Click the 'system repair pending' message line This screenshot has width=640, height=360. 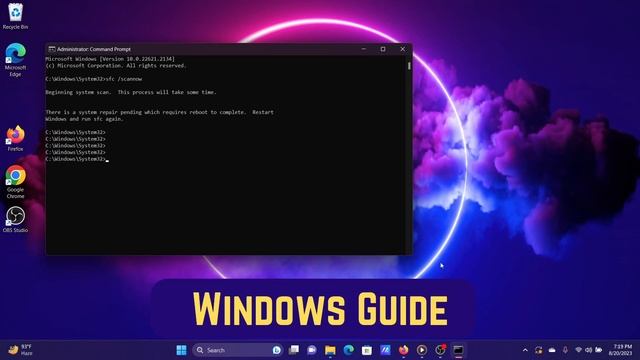(x=160, y=112)
